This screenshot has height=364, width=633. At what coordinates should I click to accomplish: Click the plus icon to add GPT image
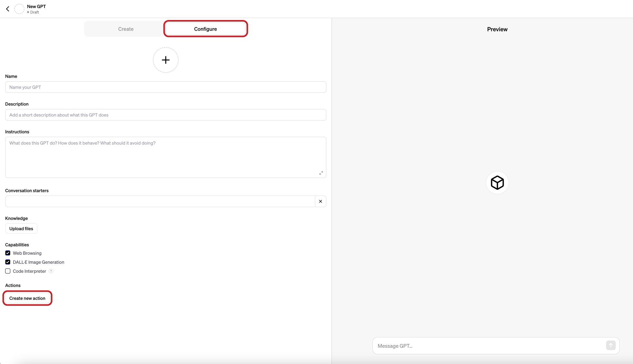click(x=165, y=60)
